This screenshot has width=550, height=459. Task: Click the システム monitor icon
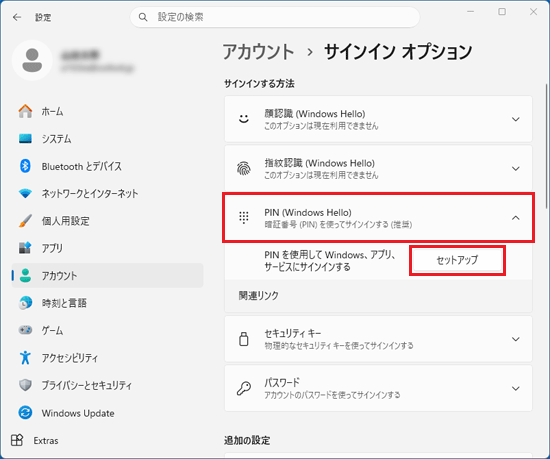pyautogui.click(x=25, y=139)
